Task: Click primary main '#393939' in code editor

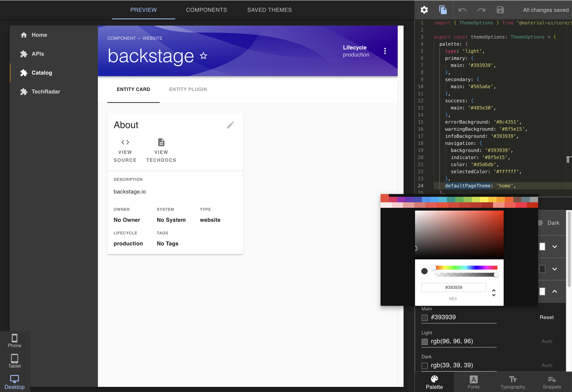Action: (x=482, y=65)
